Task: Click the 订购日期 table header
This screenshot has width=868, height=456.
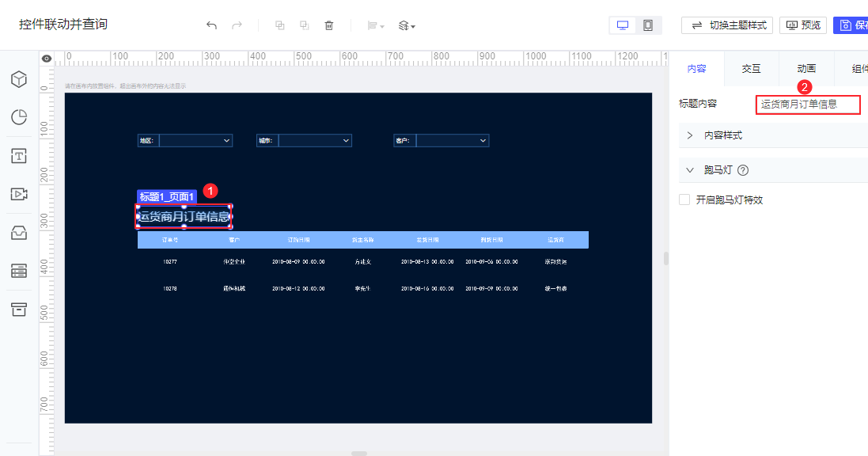Action: pos(298,240)
